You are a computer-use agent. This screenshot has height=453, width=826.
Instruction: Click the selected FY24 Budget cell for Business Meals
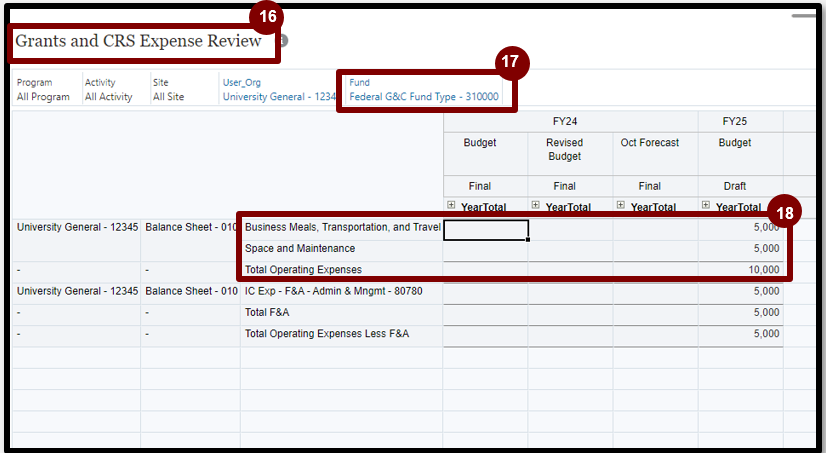pyautogui.click(x=486, y=230)
